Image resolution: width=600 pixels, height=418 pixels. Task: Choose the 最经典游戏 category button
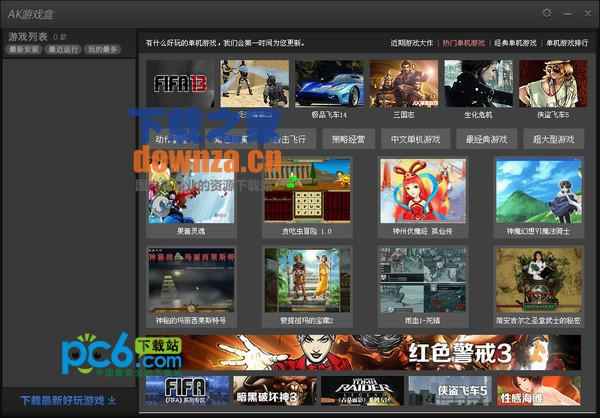pyautogui.click(x=486, y=139)
